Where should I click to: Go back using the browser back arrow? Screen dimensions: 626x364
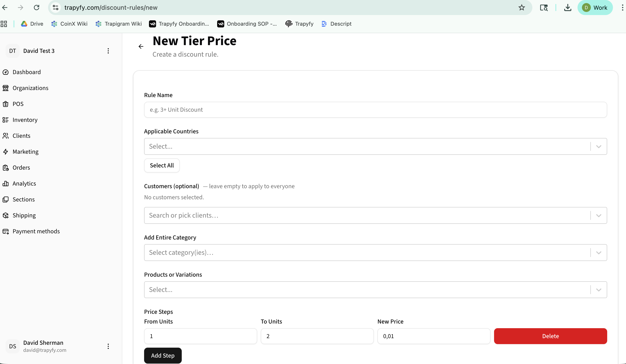click(5, 8)
